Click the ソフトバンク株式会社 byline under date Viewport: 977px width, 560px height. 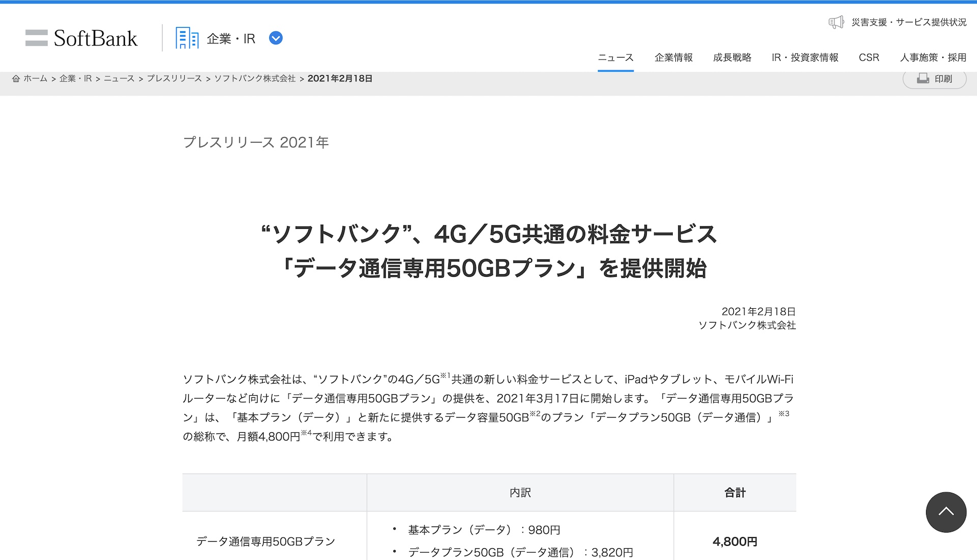(747, 325)
